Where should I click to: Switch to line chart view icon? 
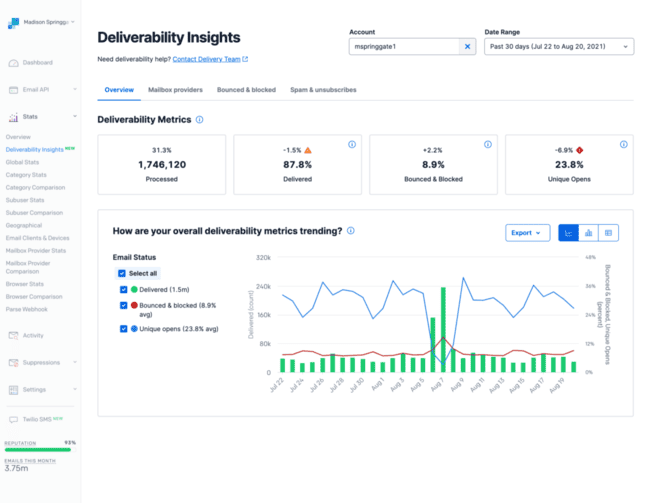click(x=568, y=233)
